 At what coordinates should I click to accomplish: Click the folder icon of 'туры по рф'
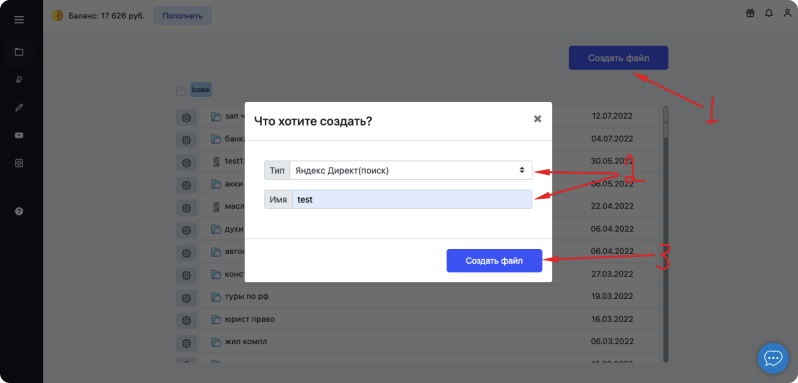(x=216, y=297)
